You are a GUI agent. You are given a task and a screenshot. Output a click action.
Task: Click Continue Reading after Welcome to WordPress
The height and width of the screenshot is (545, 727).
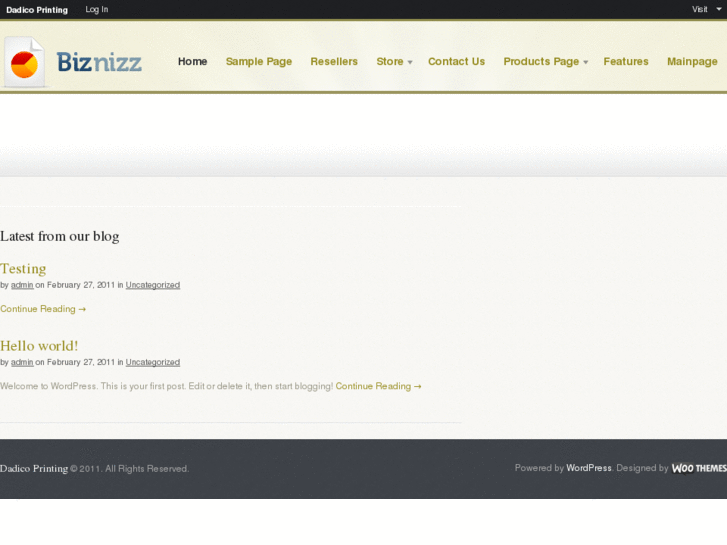378,386
